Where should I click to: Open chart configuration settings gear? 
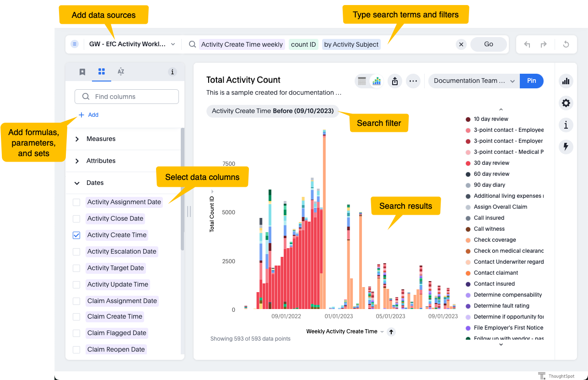tap(566, 103)
